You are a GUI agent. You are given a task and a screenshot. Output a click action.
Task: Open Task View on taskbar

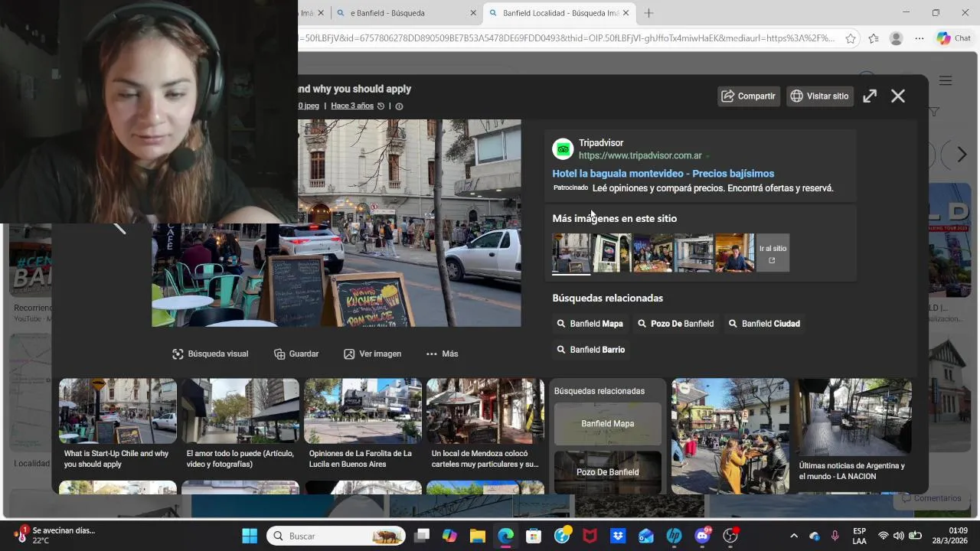pyautogui.click(x=422, y=536)
